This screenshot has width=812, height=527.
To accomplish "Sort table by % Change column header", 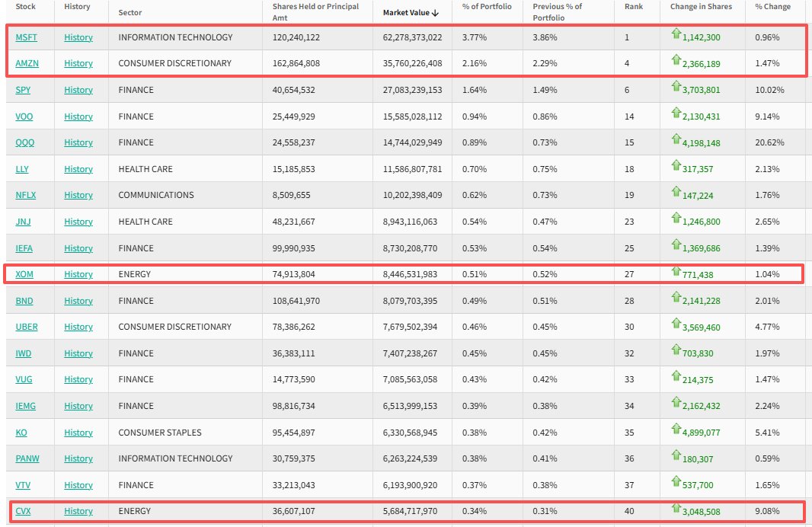I will 772,7.
